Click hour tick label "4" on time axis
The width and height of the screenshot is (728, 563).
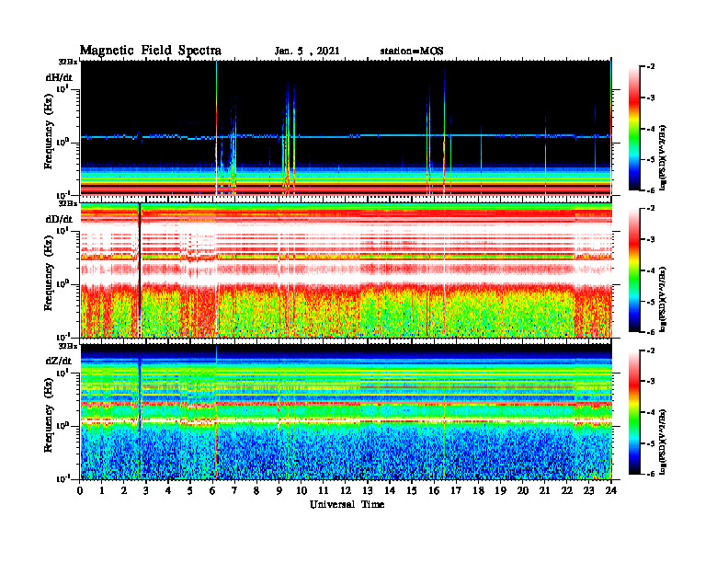click(168, 491)
